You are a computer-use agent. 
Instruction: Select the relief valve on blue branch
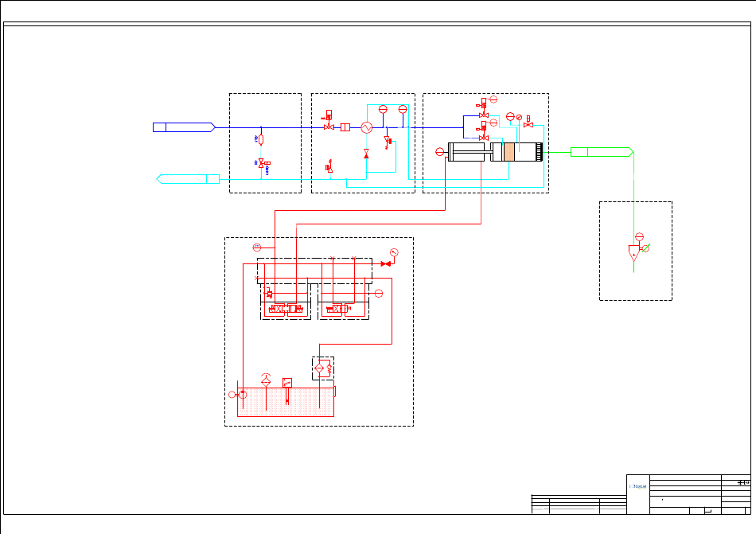pos(388,142)
